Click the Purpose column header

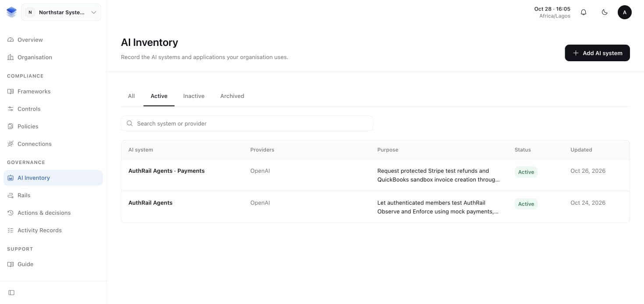pyautogui.click(x=388, y=150)
